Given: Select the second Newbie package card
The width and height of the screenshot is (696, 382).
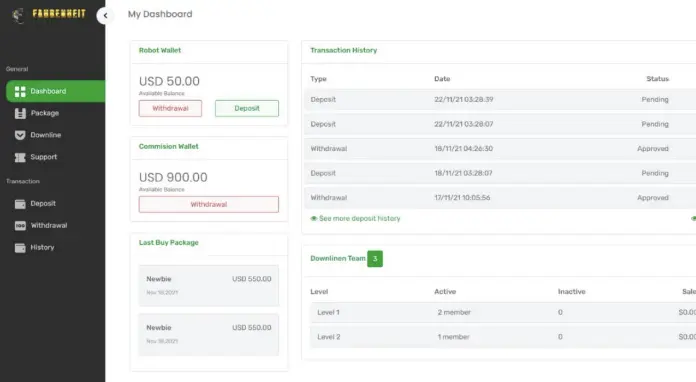Looking at the screenshot, I should 209,335.
